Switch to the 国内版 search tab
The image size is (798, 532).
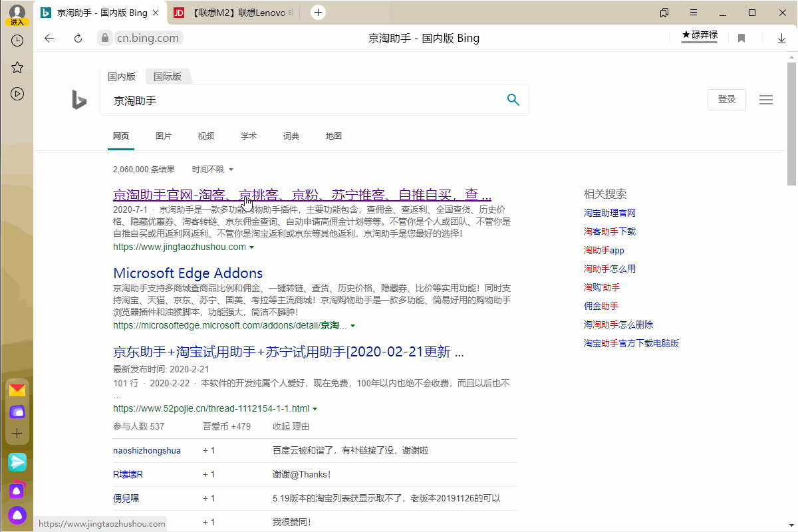122,76
